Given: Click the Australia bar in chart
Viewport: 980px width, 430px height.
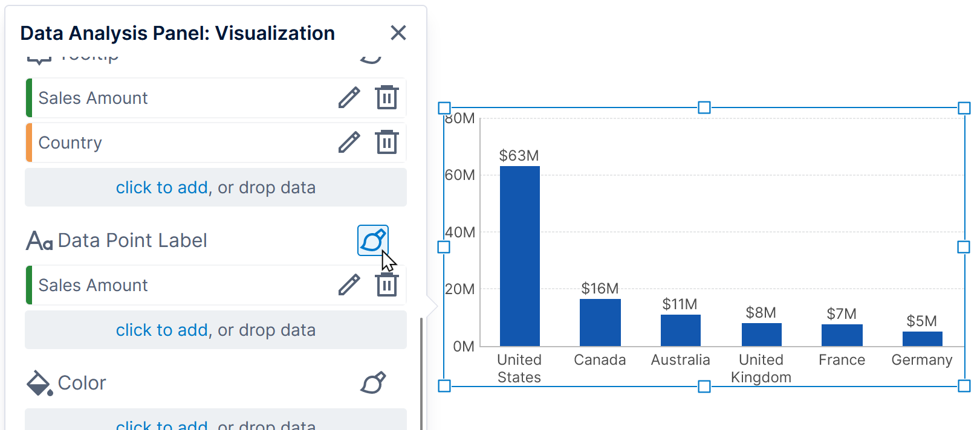Looking at the screenshot, I should coord(680,330).
